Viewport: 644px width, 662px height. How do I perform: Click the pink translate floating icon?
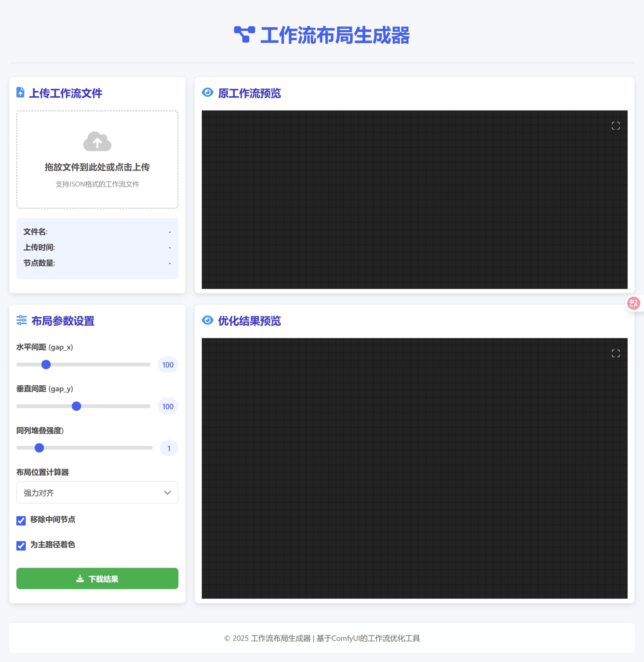633,303
